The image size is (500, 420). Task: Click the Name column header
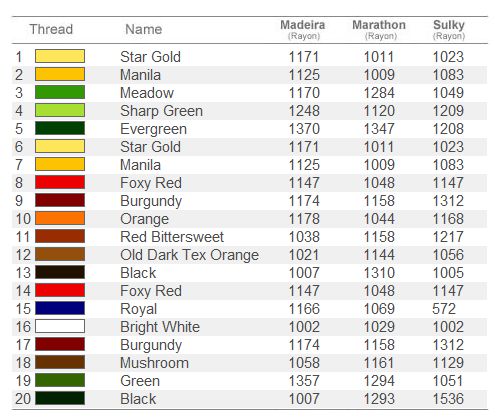144,29
